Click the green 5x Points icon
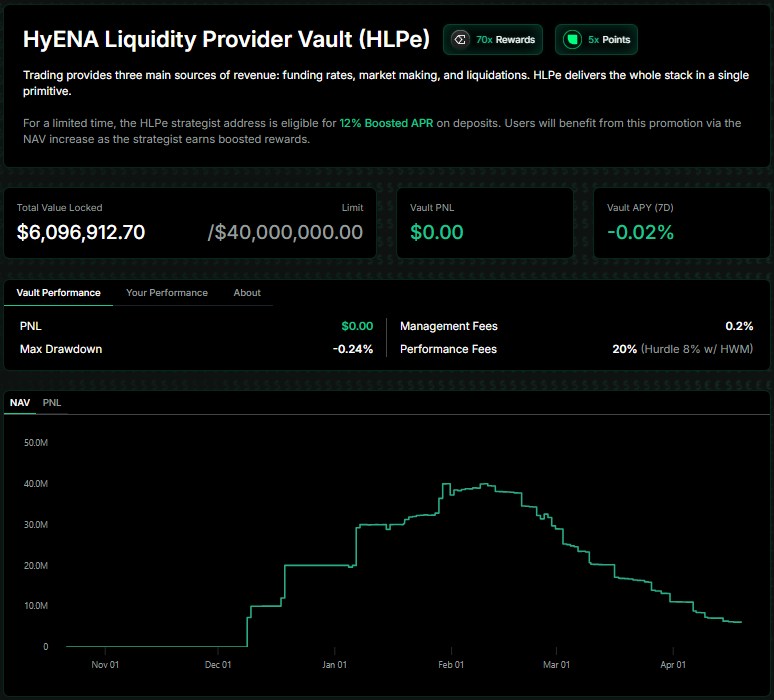The height and width of the screenshot is (700, 774). click(x=572, y=40)
